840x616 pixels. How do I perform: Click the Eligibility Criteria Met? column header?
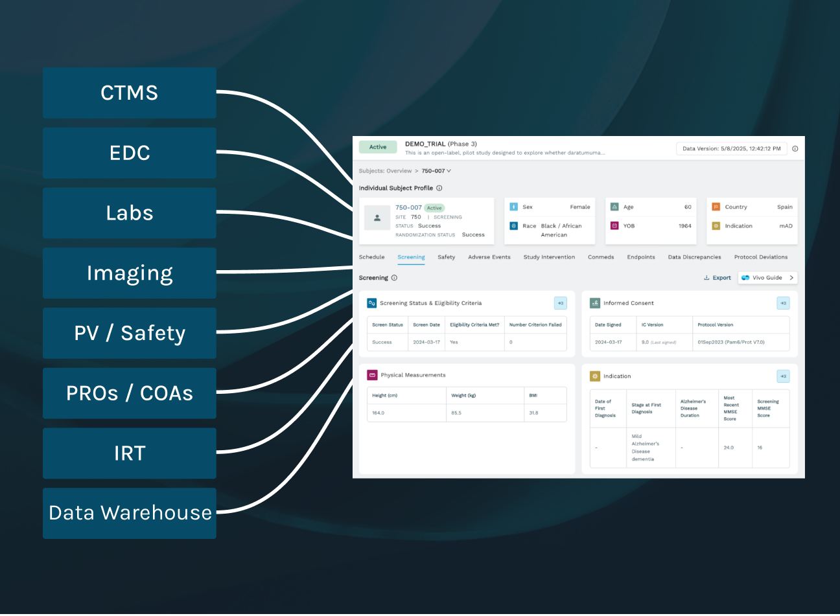(x=474, y=325)
